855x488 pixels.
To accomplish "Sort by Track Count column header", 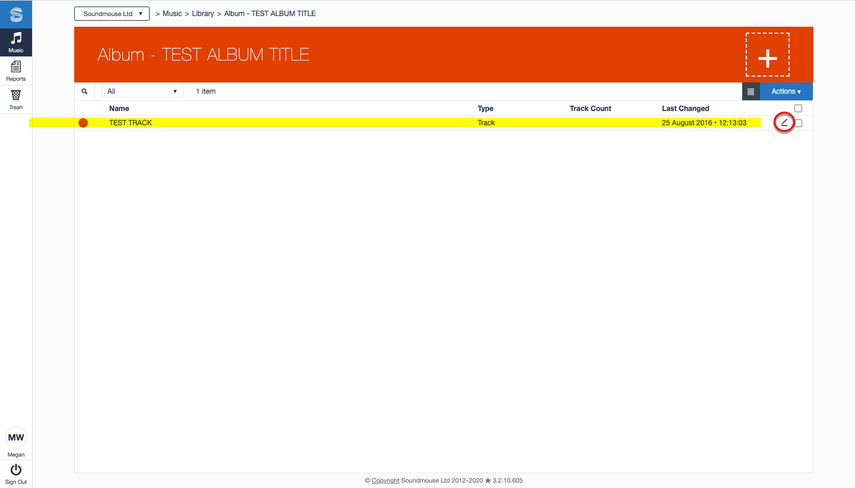I will click(x=591, y=109).
